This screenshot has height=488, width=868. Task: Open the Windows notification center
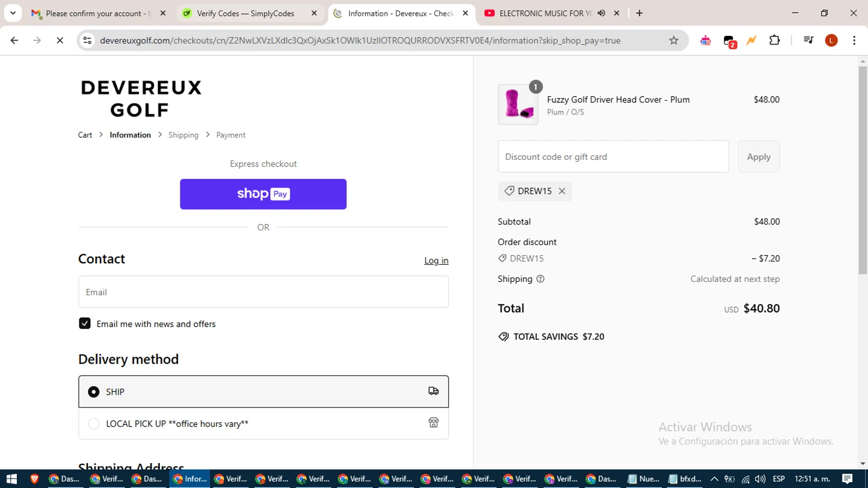click(847, 479)
